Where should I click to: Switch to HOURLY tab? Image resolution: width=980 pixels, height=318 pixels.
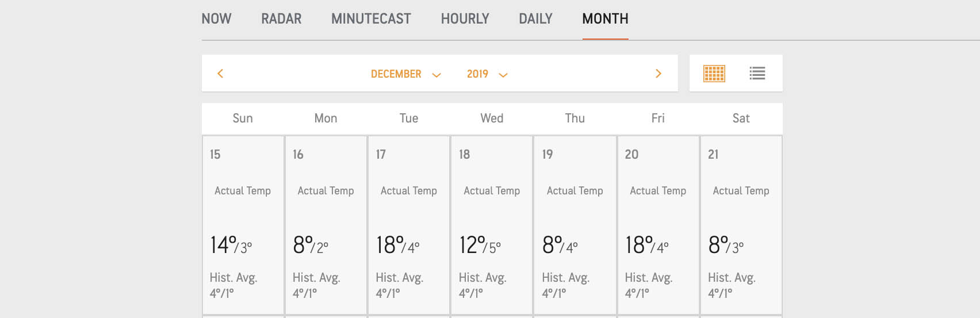coord(465,19)
